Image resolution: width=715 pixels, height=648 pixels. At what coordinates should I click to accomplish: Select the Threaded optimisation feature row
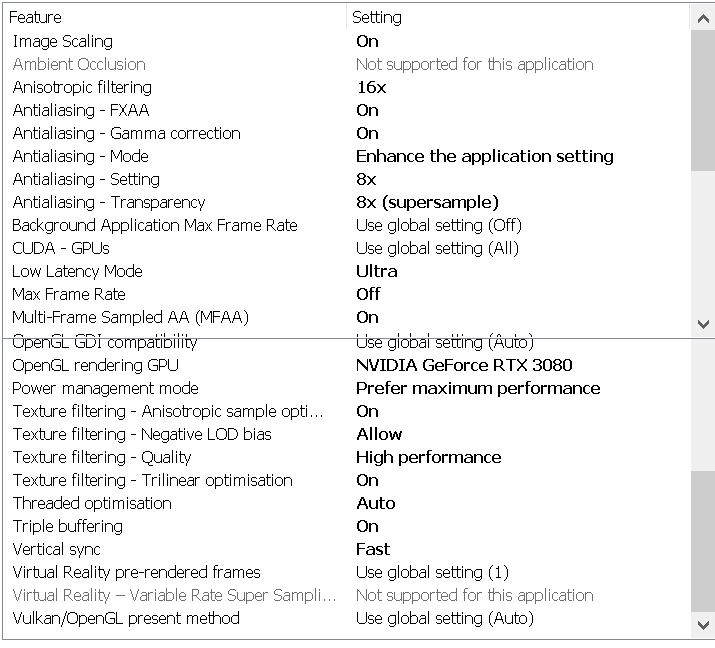(92, 503)
